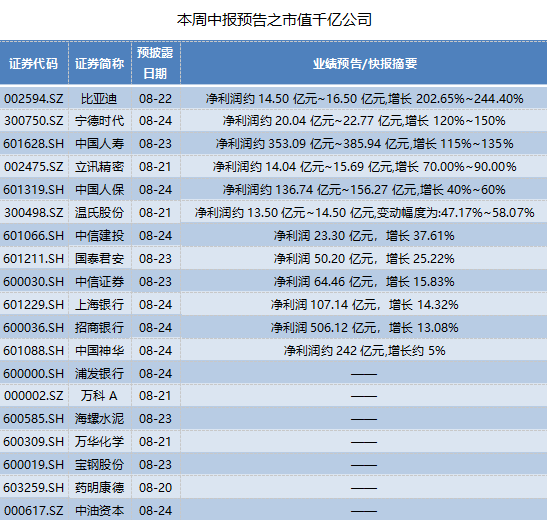Click the 比亚迪 company name

click(99, 99)
